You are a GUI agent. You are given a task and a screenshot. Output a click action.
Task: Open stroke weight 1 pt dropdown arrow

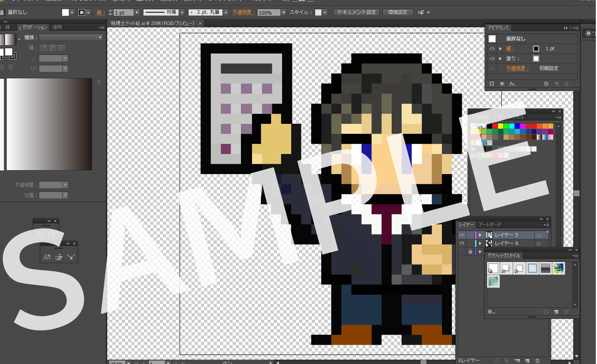[137, 13]
